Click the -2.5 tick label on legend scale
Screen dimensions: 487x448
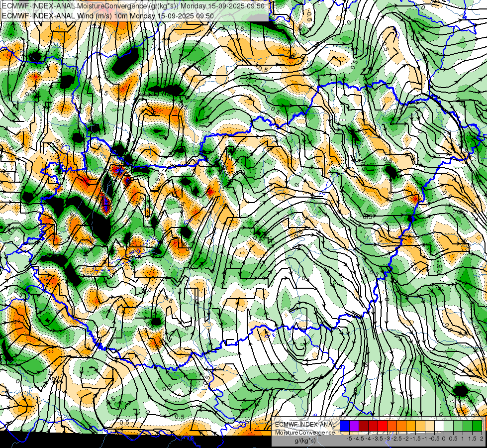(396, 439)
